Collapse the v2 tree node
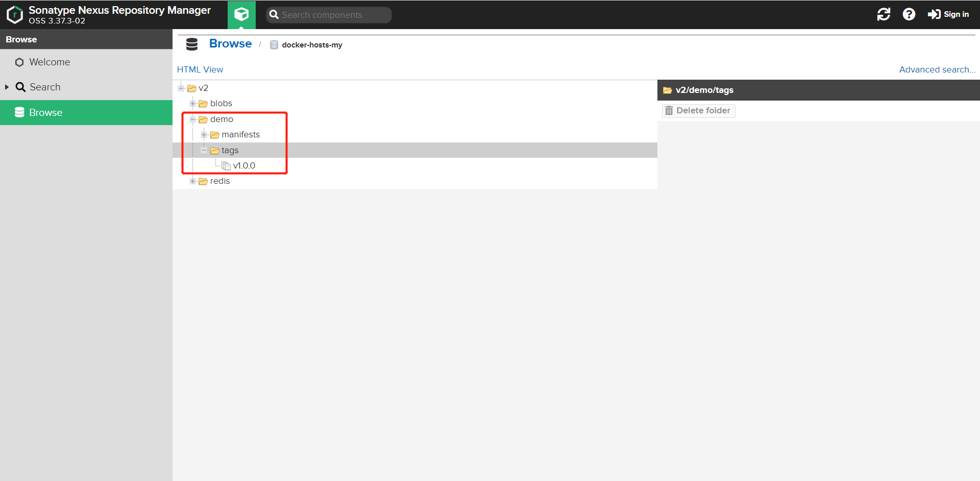 pos(181,88)
